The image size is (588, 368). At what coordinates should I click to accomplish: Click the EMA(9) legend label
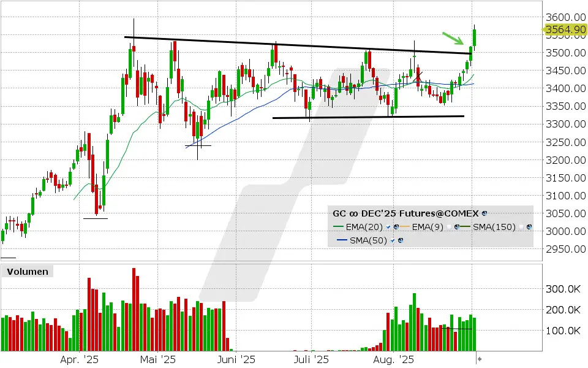click(428, 227)
